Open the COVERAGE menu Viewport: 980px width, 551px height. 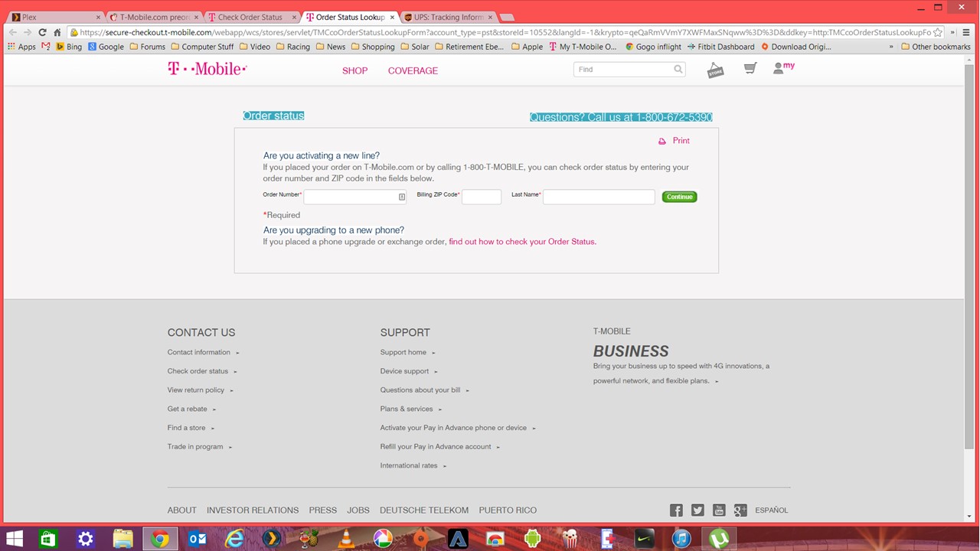click(413, 70)
